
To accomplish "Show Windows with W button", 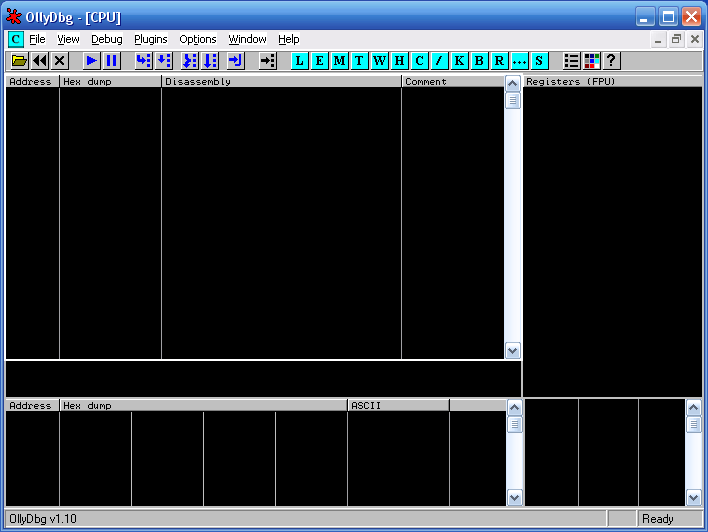I will 379,61.
